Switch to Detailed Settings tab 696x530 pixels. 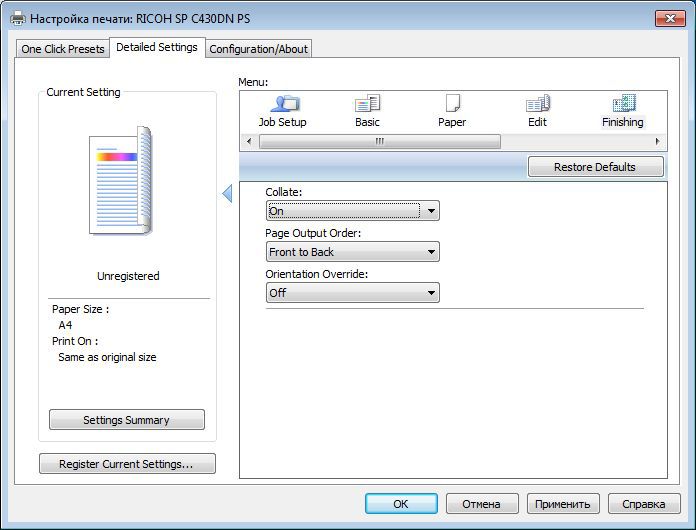(x=157, y=47)
